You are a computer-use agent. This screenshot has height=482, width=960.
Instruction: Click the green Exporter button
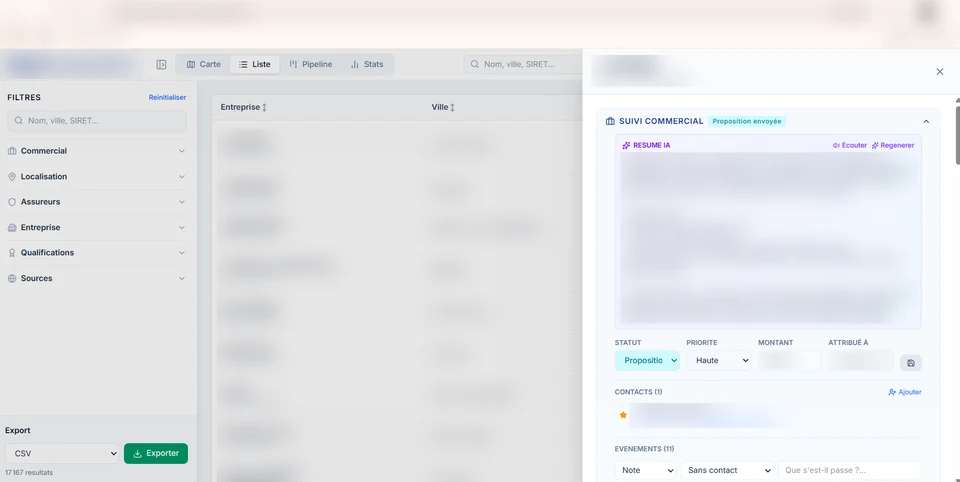pyautogui.click(x=156, y=453)
